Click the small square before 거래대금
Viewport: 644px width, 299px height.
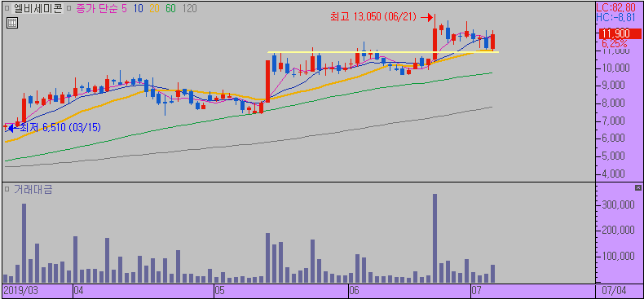7,189
